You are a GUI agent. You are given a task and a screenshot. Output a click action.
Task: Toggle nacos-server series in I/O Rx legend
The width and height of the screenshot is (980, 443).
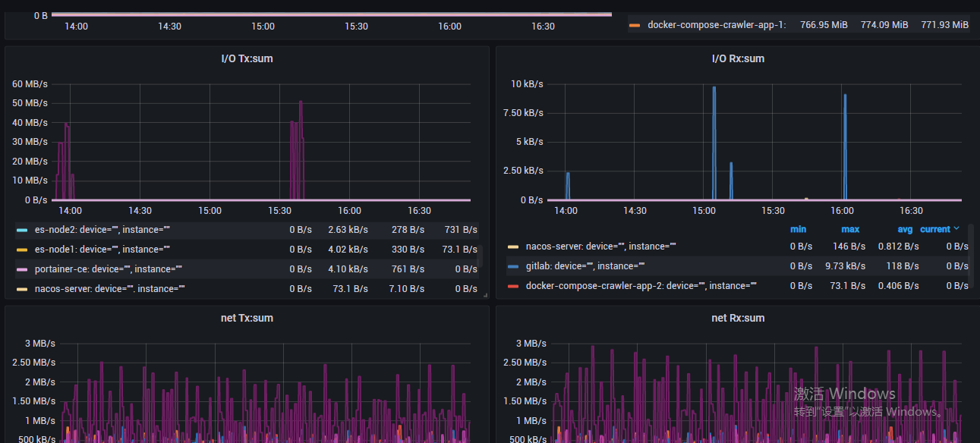pos(600,247)
